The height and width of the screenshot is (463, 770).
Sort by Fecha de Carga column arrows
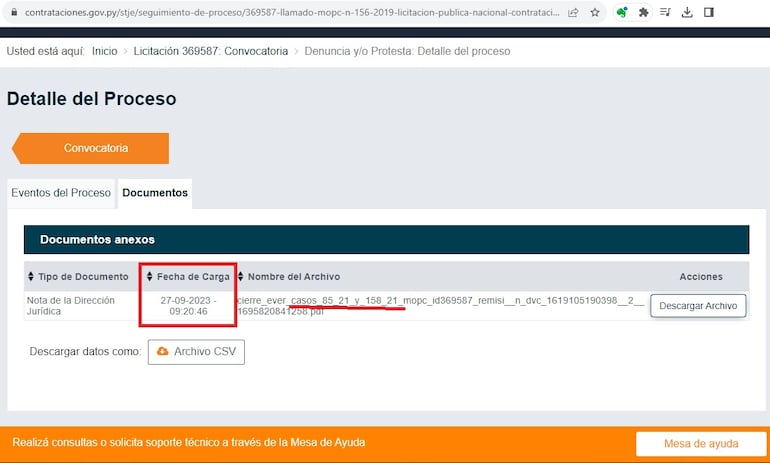click(150, 277)
